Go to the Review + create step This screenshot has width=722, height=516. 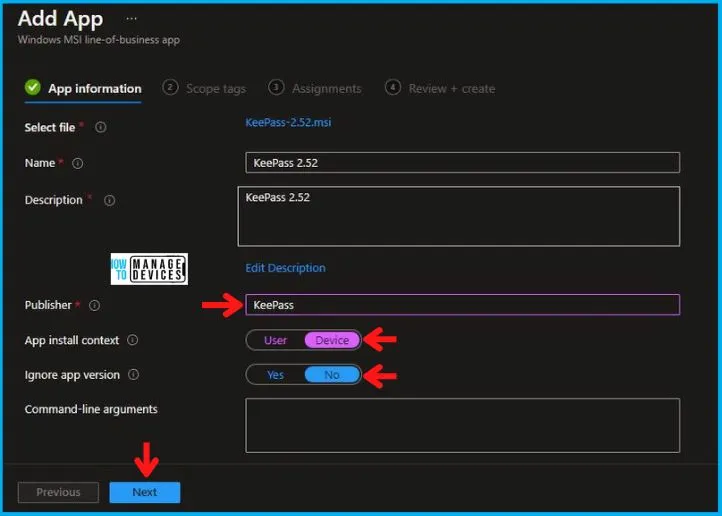[x=440, y=88]
